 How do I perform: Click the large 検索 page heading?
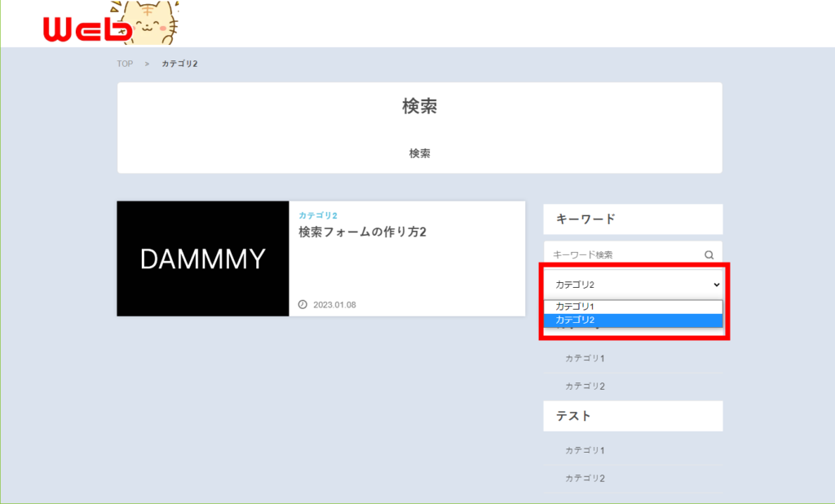tap(419, 107)
